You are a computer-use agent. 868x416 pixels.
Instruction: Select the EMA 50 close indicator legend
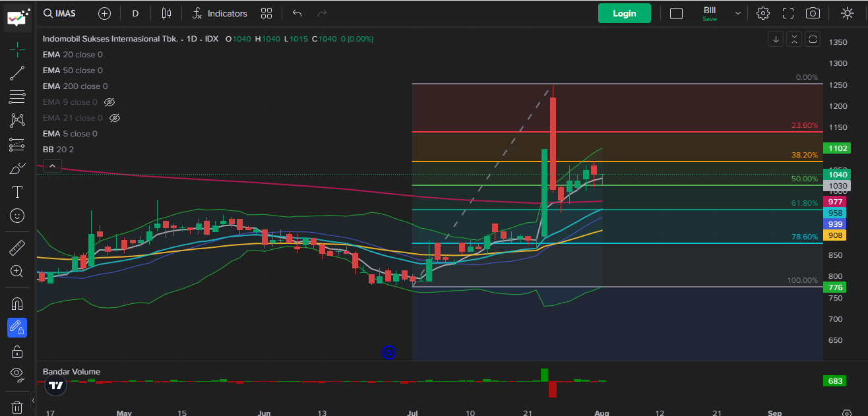click(73, 71)
